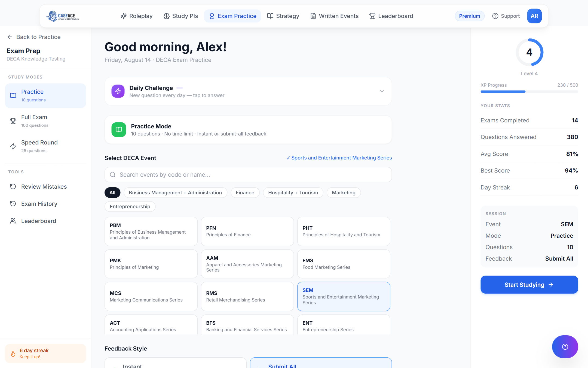Screen dimensions: 588x368
Task: Click the Exam History clock icon
Action: (x=13, y=204)
